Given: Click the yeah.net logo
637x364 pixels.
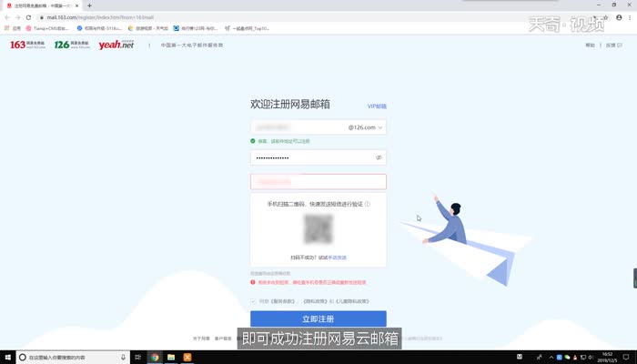Looking at the screenshot, I should coord(116,45).
